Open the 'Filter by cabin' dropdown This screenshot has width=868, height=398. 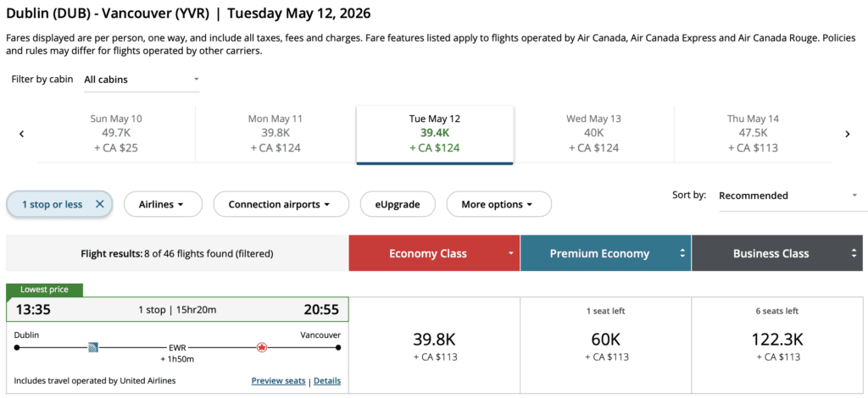(142, 80)
